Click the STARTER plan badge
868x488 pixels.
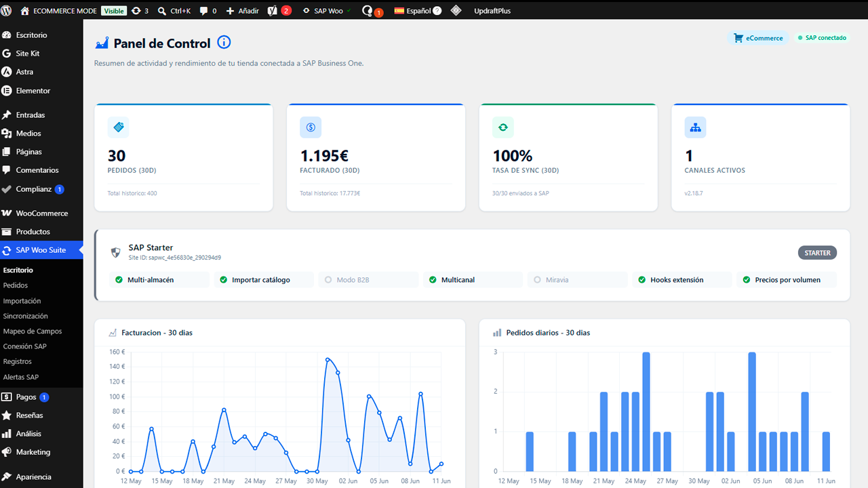tap(818, 253)
